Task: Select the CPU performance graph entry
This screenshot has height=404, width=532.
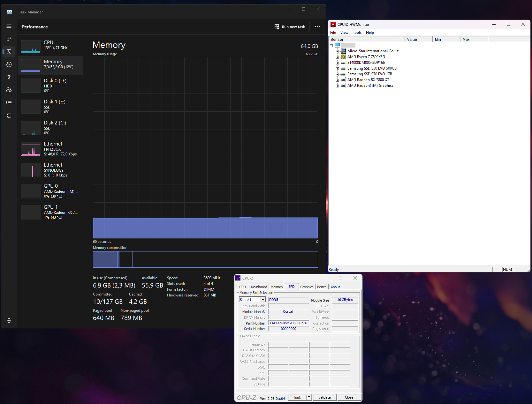Action: 51,46
